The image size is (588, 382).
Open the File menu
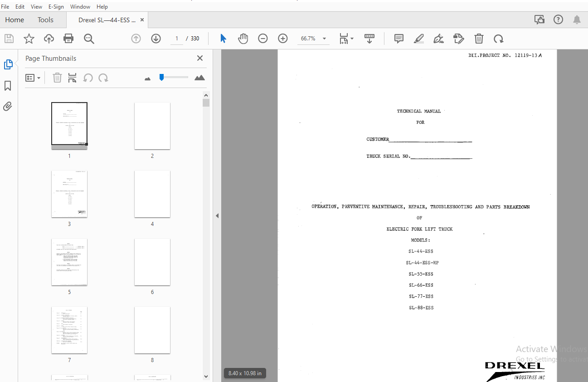click(5, 6)
